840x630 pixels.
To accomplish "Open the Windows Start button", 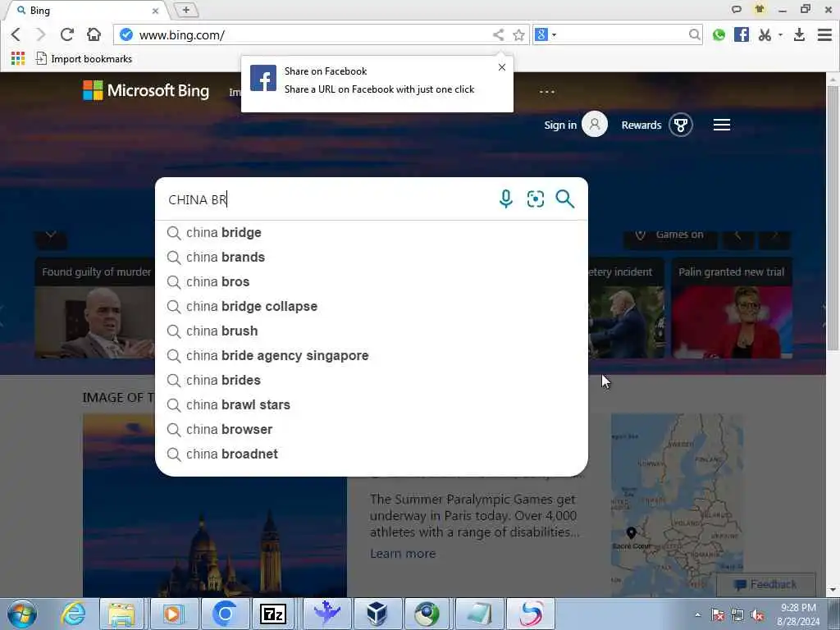I will click(22, 614).
